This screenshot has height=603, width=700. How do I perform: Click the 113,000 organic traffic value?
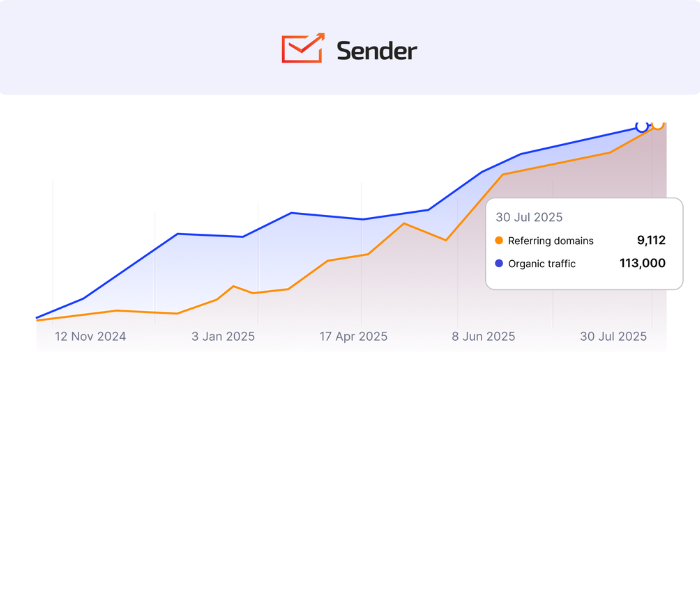642,264
